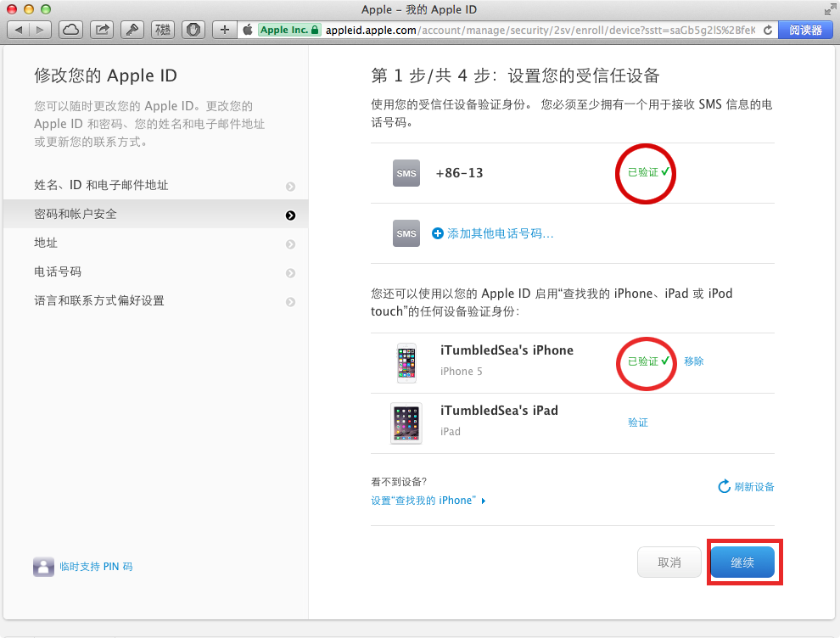Screen dimensions: 840x638
Task: Open the 电话号码 sidebar section
Action: 155,272
